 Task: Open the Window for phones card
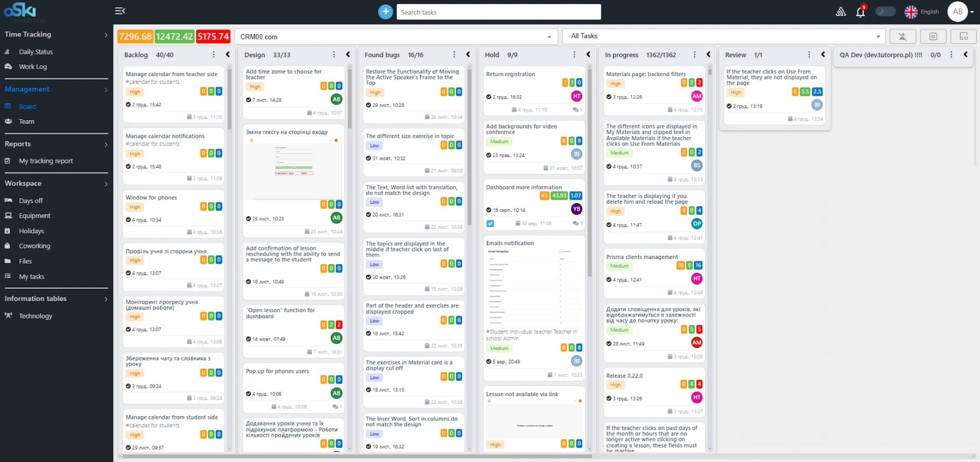tap(174, 214)
